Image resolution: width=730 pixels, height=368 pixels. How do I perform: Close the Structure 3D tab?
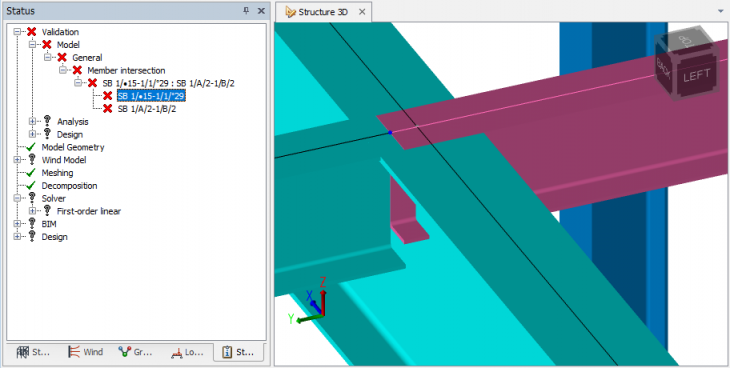point(362,12)
